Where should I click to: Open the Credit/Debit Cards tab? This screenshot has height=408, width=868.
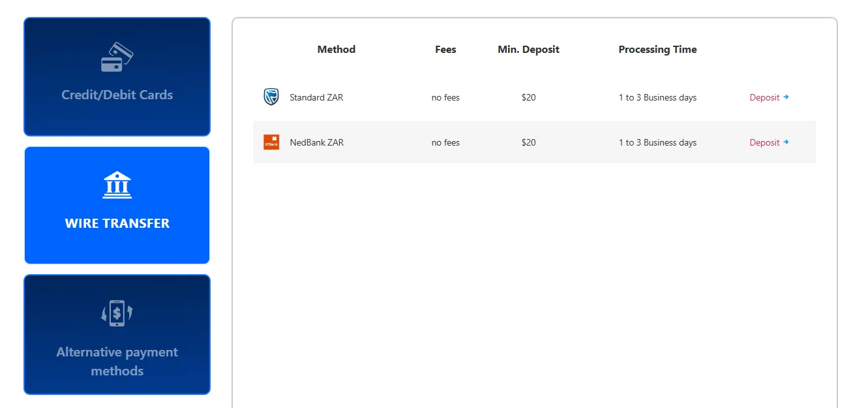point(117,76)
